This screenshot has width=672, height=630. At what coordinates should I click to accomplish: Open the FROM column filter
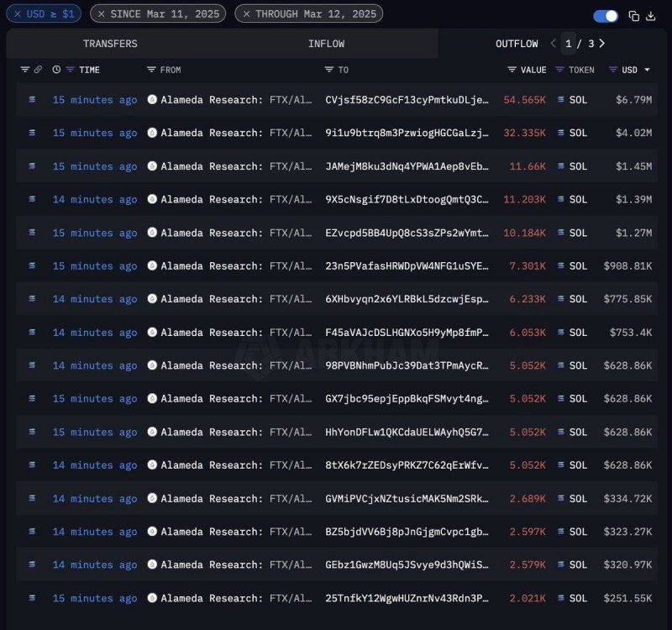151,70
